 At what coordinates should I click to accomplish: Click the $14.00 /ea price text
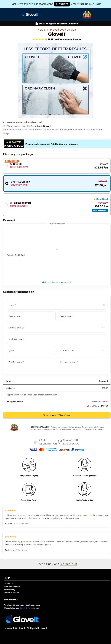point(101,207)
